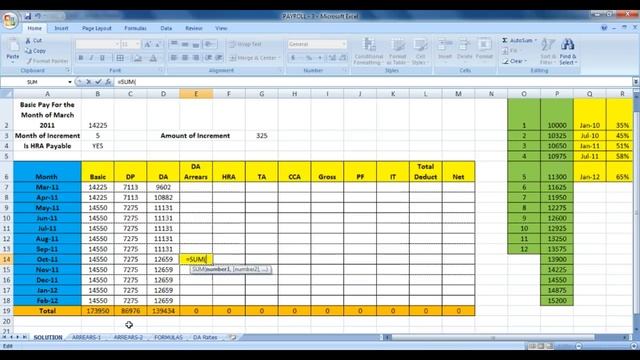Switch to the View tab
This screenshot has width=640, height=360.
[x=221, y=28]
